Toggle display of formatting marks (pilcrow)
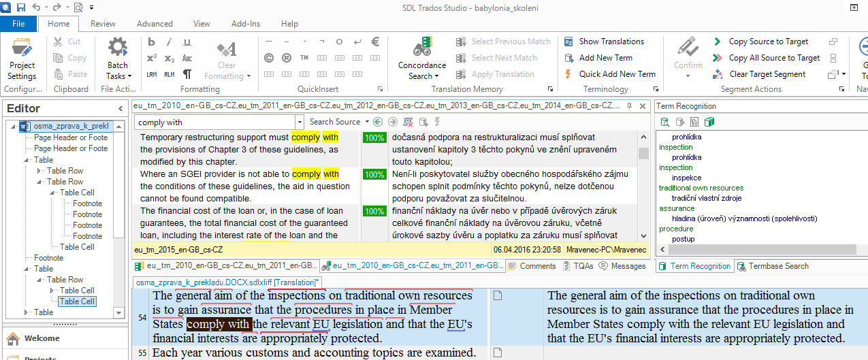868x360 pixels. coord(187,74)
